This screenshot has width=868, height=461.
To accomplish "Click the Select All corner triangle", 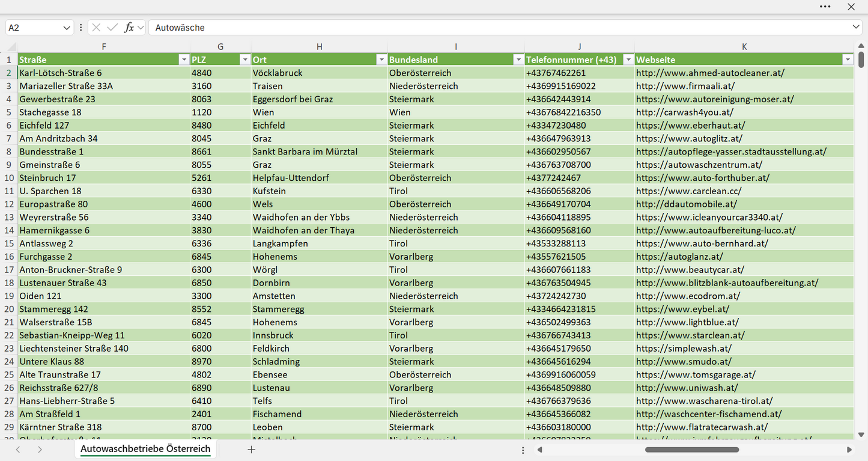I will (12, 47).
